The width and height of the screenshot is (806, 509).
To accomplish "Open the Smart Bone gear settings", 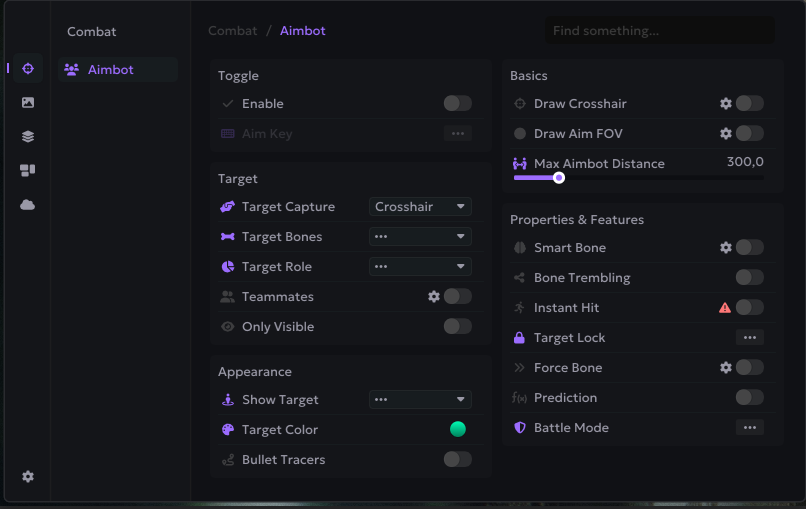I will pos(726,248).
